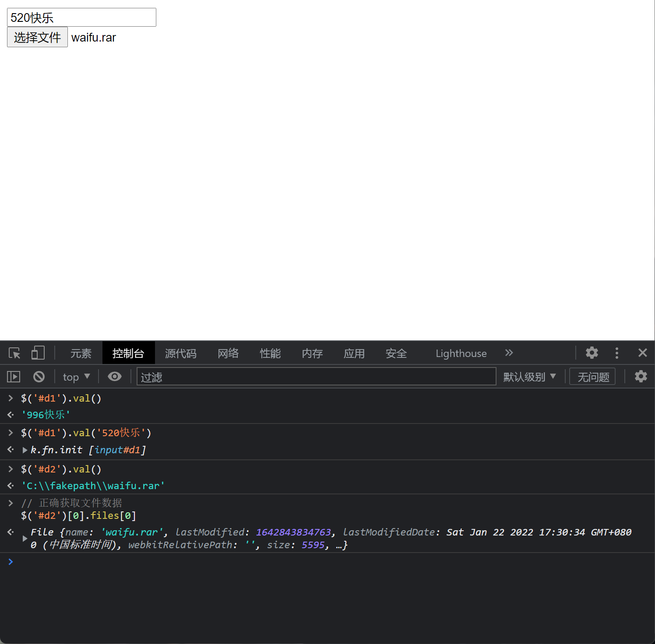Screen dimensions: 655x644
Task: Open DevTools three-dot customize menu
Action: point(617,353)
